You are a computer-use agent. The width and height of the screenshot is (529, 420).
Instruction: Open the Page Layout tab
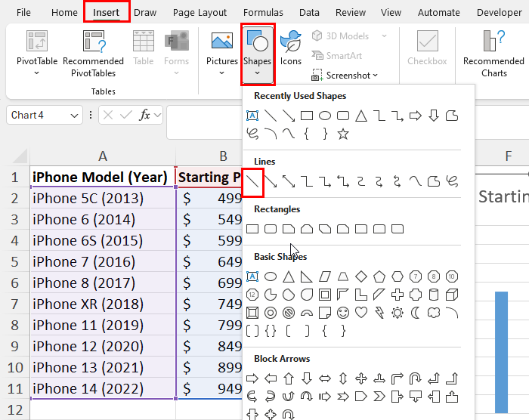click(200, 13)
